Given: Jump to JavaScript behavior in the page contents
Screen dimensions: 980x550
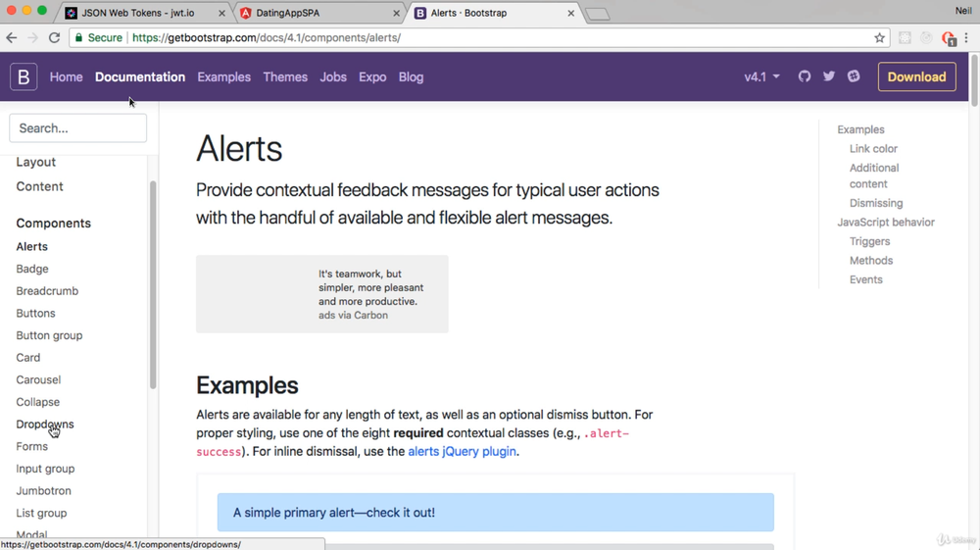Looking at the screenshot, I should [x=886, y=223].
